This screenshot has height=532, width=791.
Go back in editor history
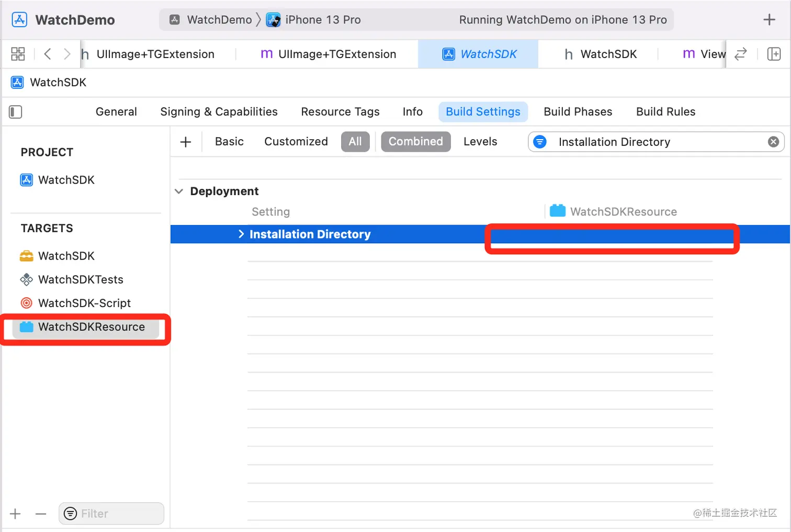click(48, 54)
